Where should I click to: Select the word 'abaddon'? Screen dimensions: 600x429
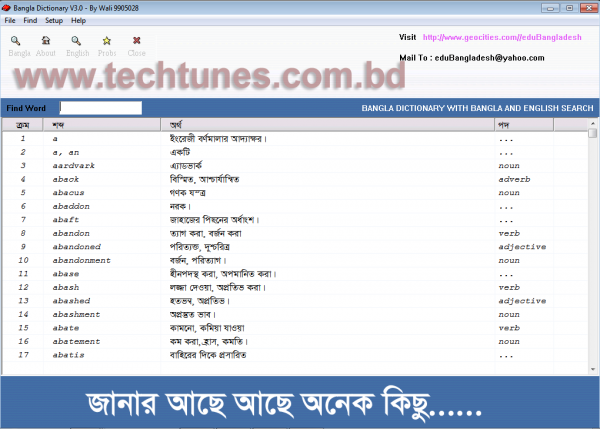pyautogui.click(x=71, y=206)
